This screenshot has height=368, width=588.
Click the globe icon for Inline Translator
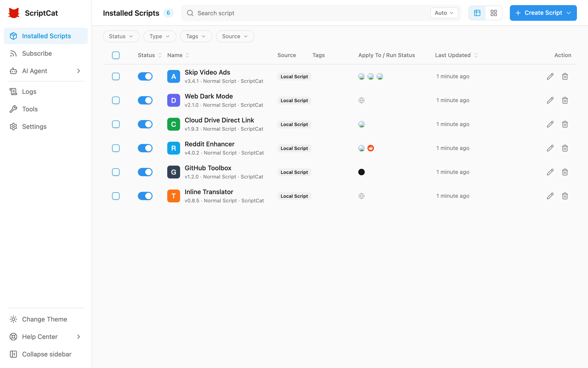point(362,196)
